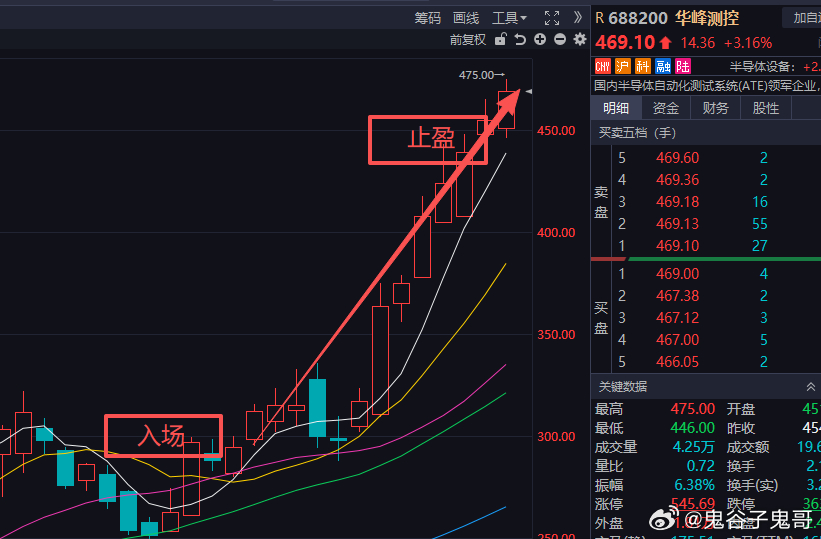The width and height of the screenshot is (821, 539).
Task: Click the 最高 value 475.00 in key data
Action: [x=692, y=409]
